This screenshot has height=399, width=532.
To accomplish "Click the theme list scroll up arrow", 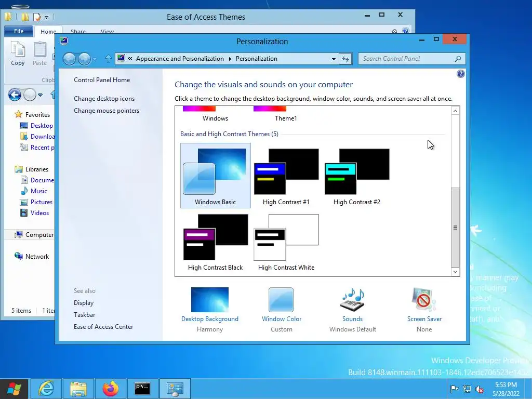I will 455,111.
